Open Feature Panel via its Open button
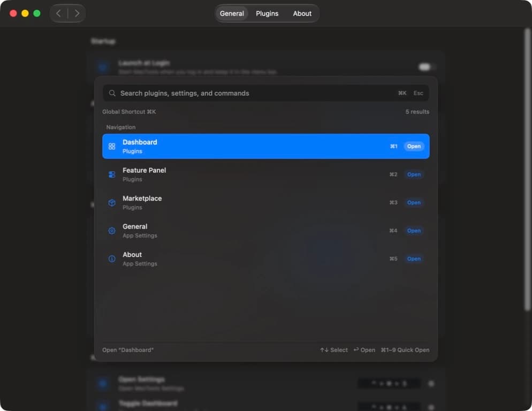Screen dimensions: 532x411 pyautogui.click(x=414, y=174)
